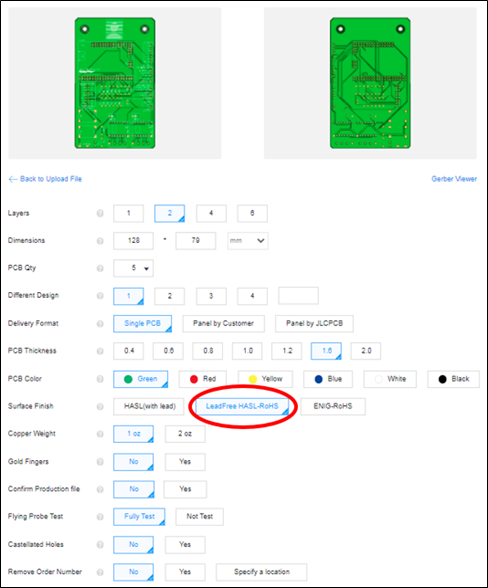This screenshot has height=588, width=488.
Task: Click help icon next to Flying Probe Test
Action: [x=100, y=517]
